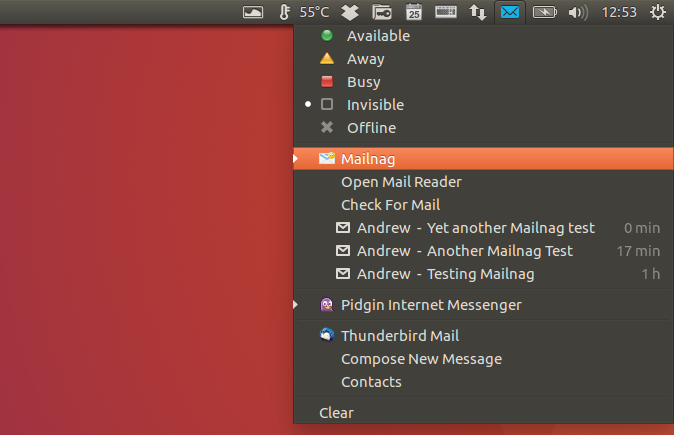Viewport: 674px width, 435px height.
Task: Select the Busy status option
Action: 363,82
